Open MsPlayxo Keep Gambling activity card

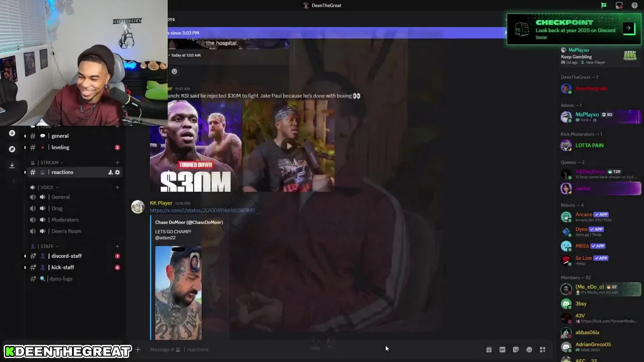pos(599,55)
